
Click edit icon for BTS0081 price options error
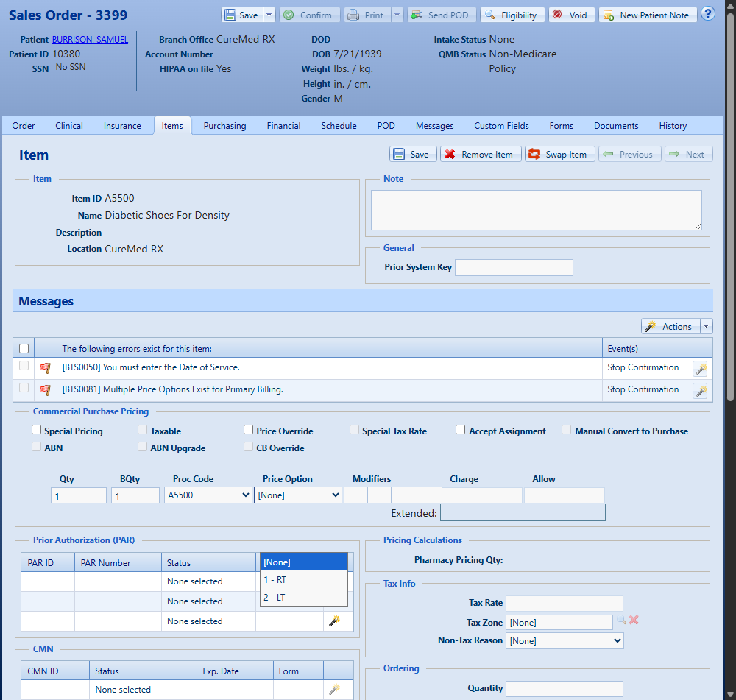[x=700, y=391]
